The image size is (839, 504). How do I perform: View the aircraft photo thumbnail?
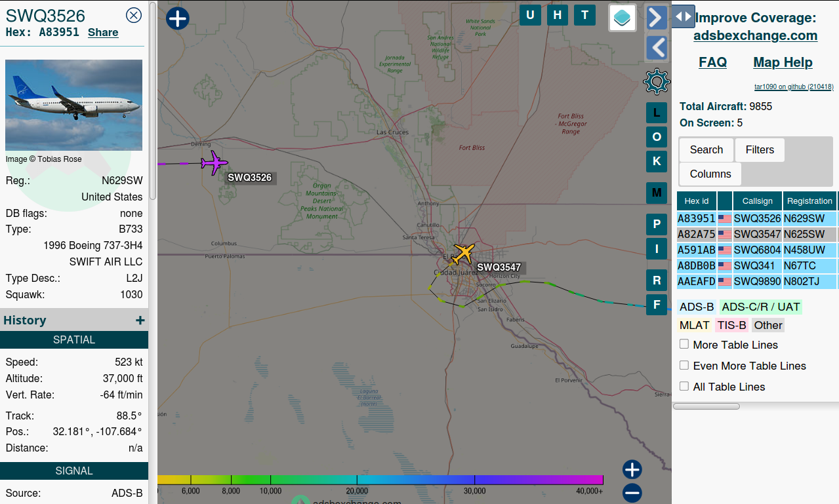point(73,105)
